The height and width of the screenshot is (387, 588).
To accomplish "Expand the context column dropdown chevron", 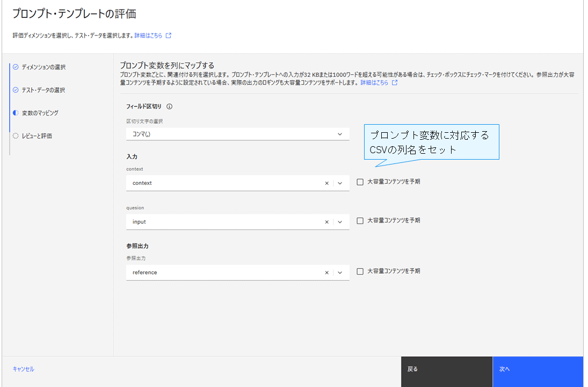I will tap(340, 183).
